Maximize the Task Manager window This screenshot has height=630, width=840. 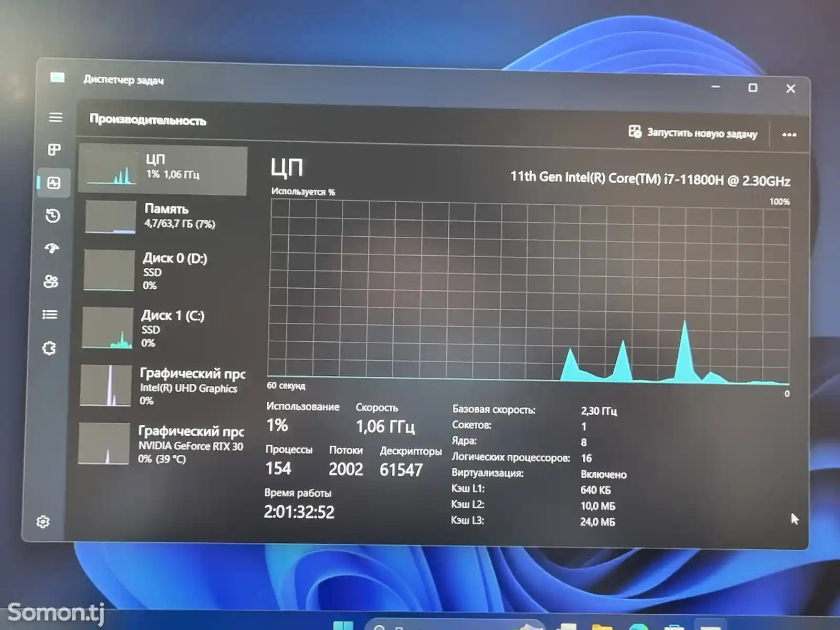point(752,88)
